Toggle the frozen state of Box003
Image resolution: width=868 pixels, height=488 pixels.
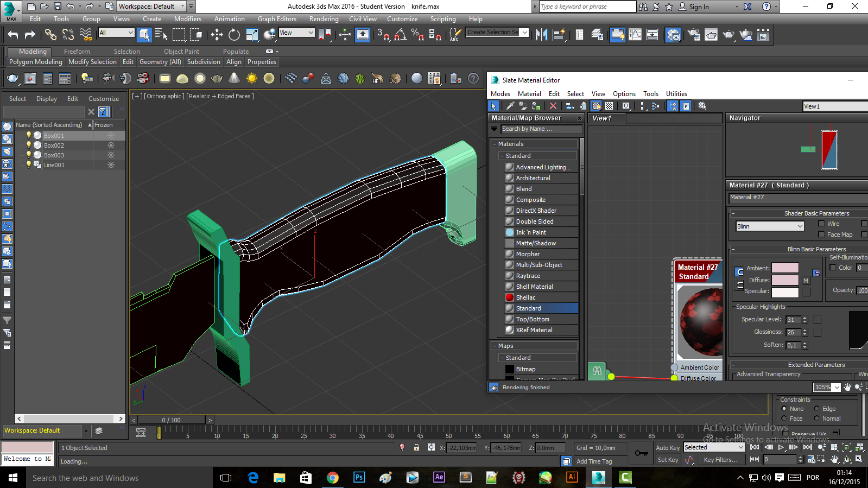pyautogui.click(x=111, y=155)
